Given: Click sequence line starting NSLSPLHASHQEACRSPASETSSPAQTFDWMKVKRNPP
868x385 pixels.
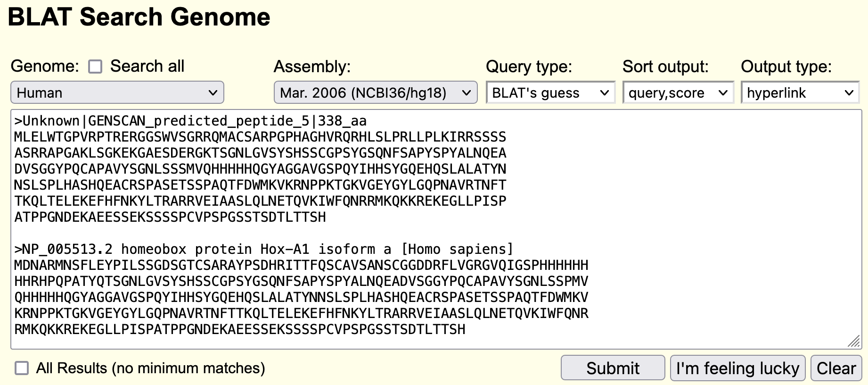Looking at the screenshot, I should coord(260,185).
